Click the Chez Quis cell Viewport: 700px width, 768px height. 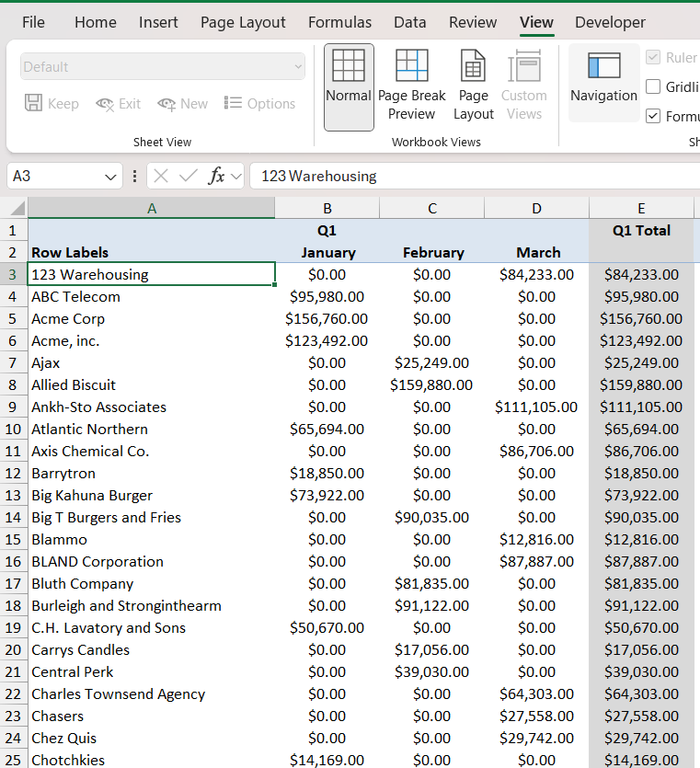[x=152, y=738]
